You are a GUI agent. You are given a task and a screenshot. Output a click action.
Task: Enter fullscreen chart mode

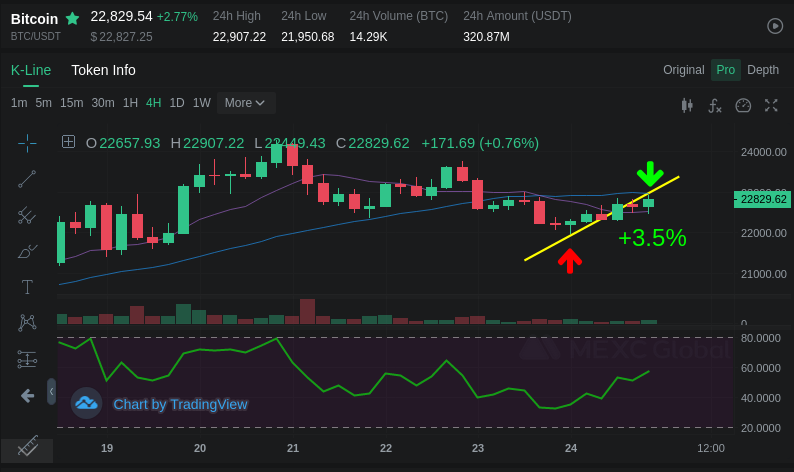click(771, 105)
